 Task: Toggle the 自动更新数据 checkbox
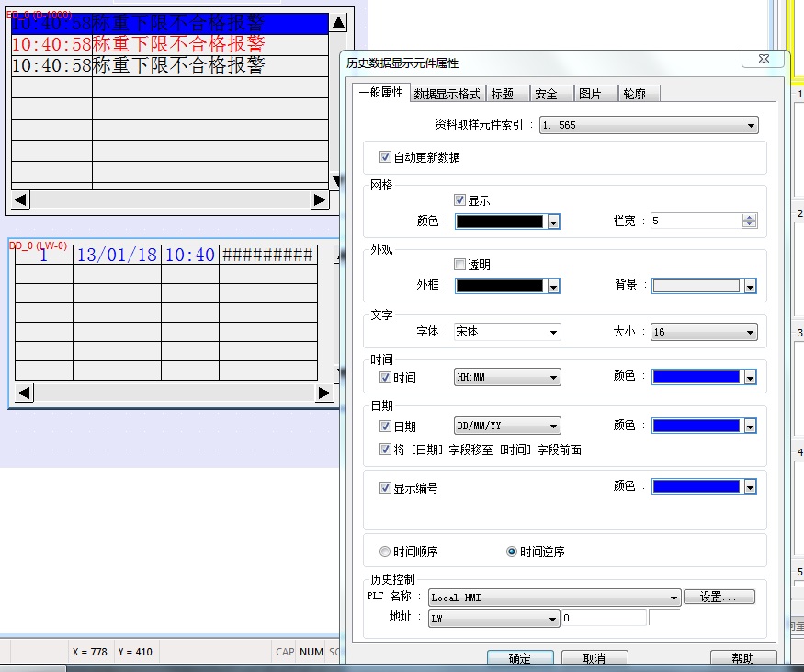(x=386, y=157)
